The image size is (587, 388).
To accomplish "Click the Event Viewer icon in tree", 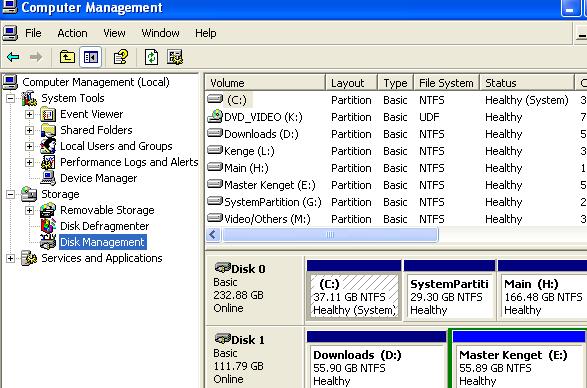I will point(48,114).
